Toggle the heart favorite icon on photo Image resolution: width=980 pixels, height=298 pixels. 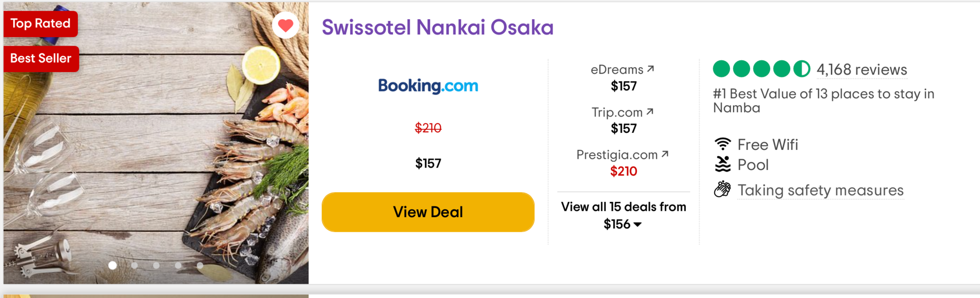point(286,25)
